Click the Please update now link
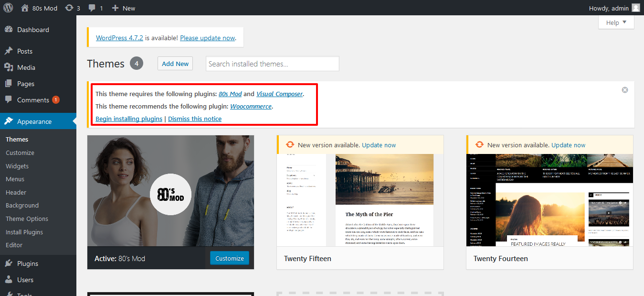The image size is (644, 296). pos(208,38)
